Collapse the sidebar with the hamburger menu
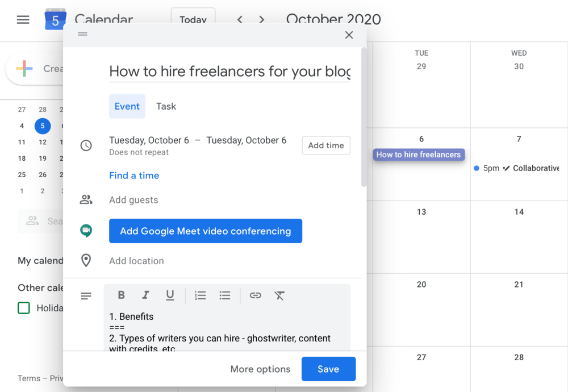 [x=23, y=19]
